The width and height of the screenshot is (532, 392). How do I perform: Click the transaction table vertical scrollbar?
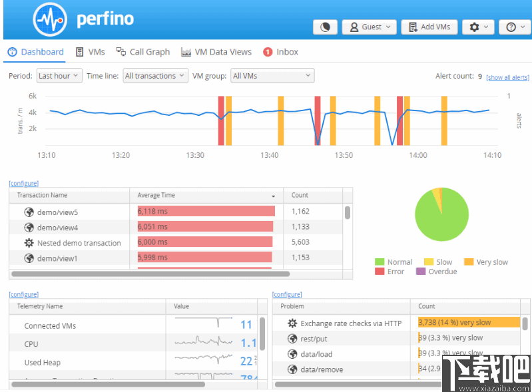[x=348, y=213]
